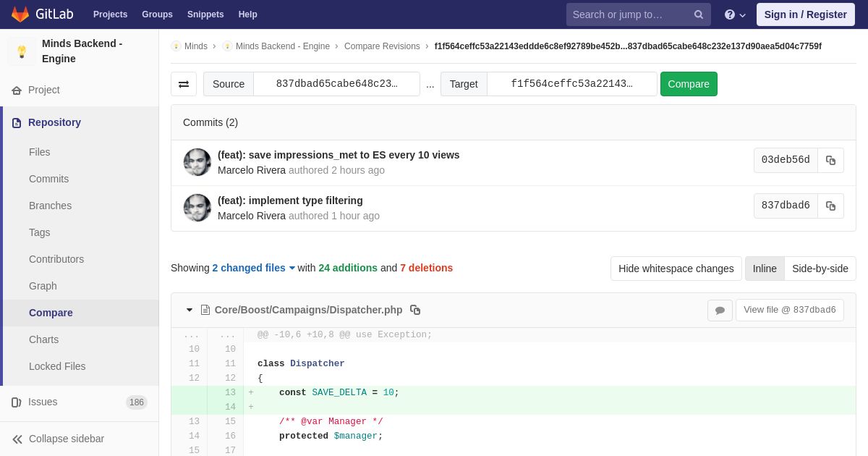The image size is (868, 456).
Task: Click the Dispatcher.php file icon
Action: tap(205, 310)
